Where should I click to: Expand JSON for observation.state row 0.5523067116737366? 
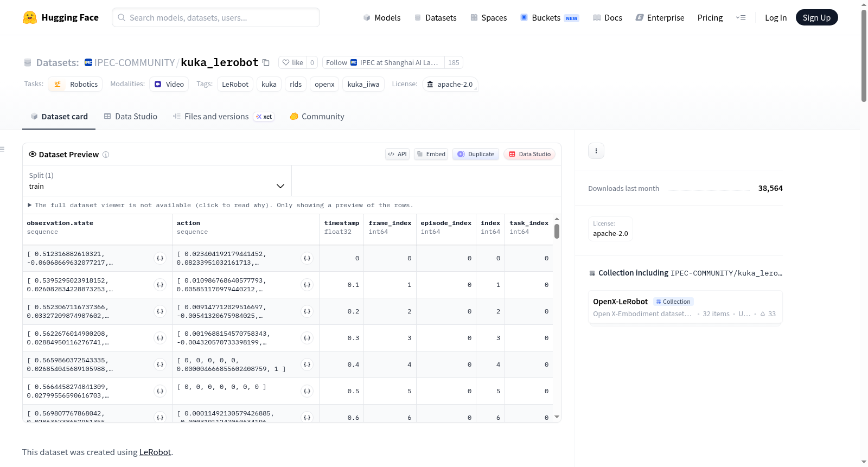click(x=160, y=311)
